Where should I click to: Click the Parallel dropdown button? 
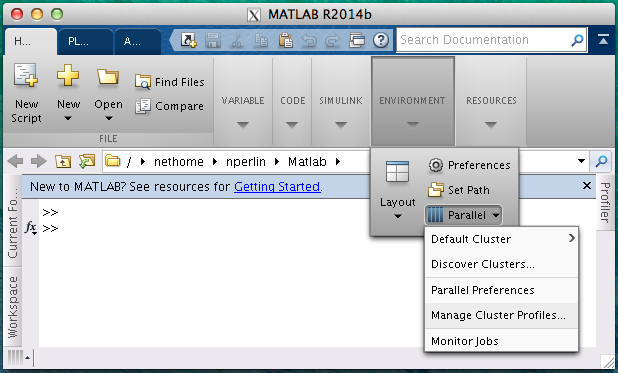coord(464,215)
